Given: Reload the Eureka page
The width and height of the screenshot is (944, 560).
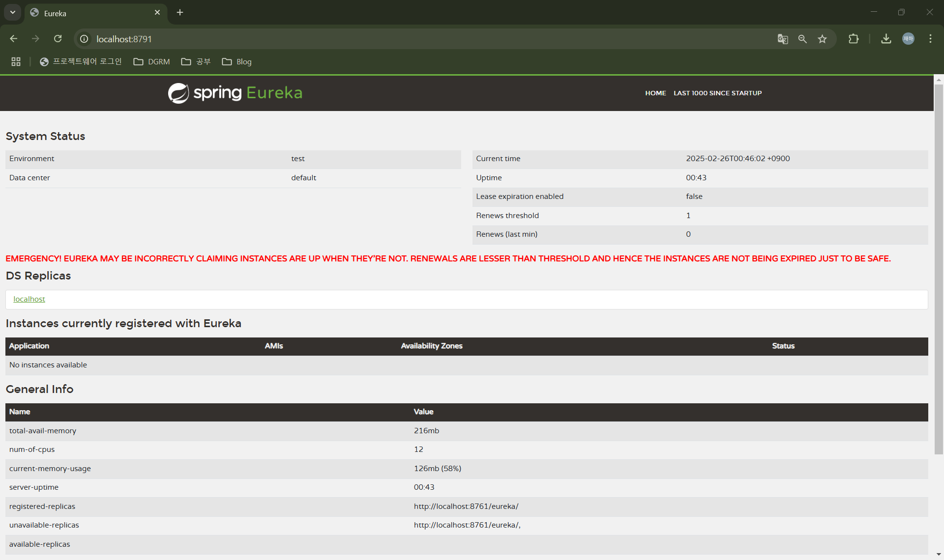Looking at the screenshot, I should pyautogui.click(x=58, y=39).
